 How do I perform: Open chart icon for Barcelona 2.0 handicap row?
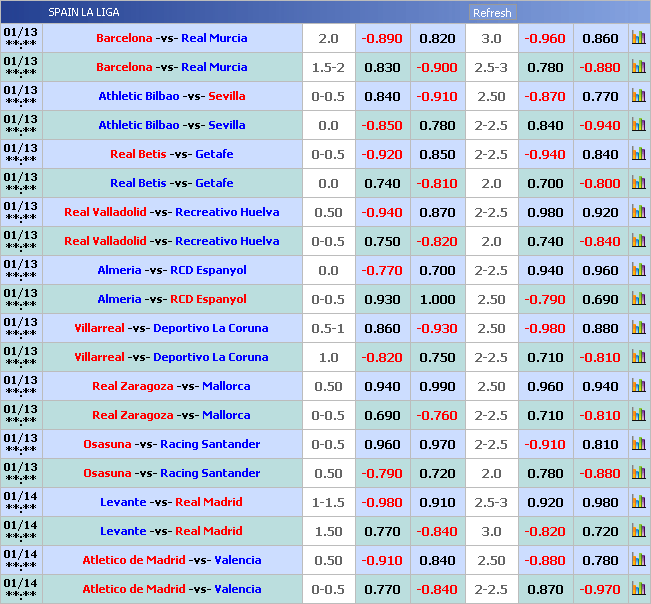(x=638, y=38)
